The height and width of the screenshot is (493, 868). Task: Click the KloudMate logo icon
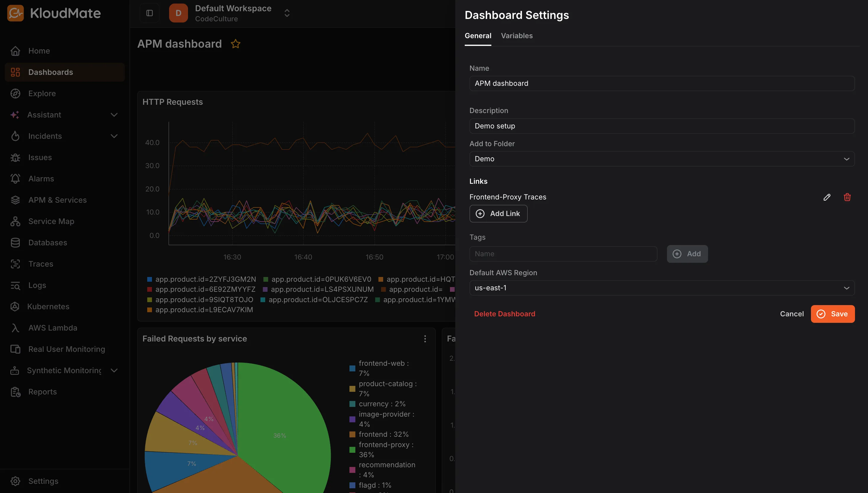15,13
